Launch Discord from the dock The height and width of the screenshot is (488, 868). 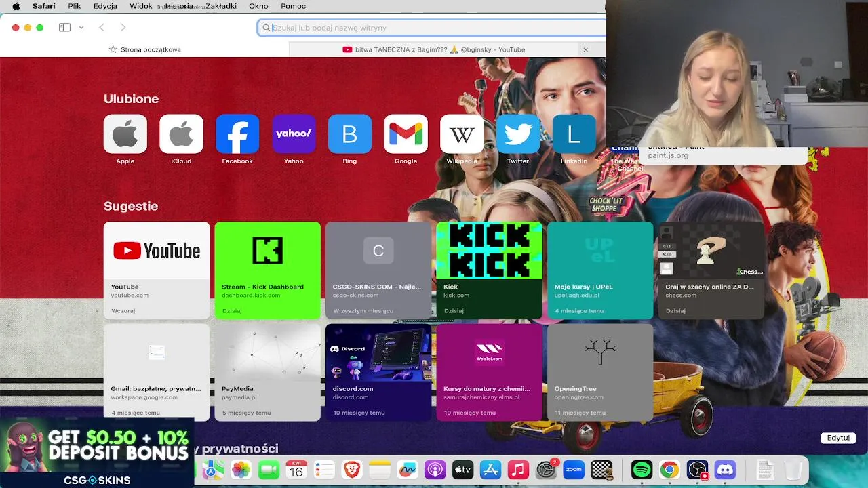coord(725,470)
